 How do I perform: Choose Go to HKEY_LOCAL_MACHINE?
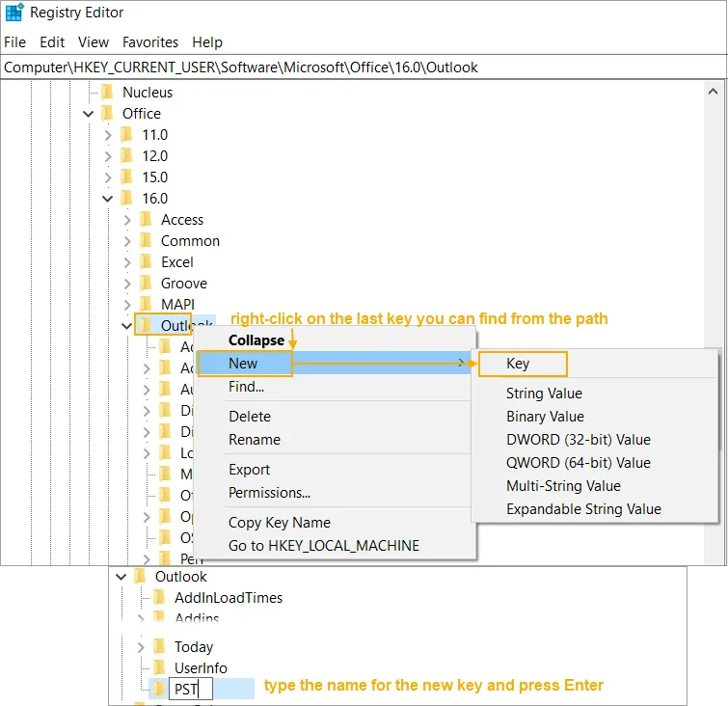[337, 545]
